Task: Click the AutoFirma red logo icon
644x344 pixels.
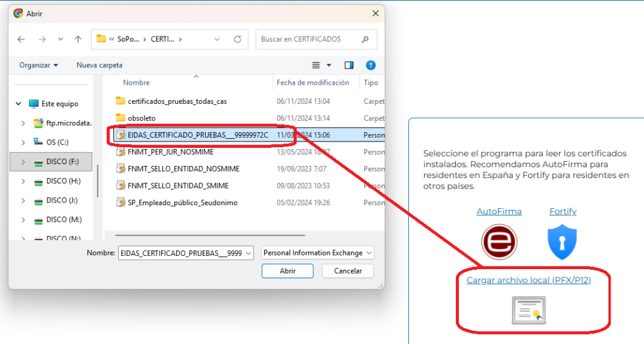Action: 499,241
